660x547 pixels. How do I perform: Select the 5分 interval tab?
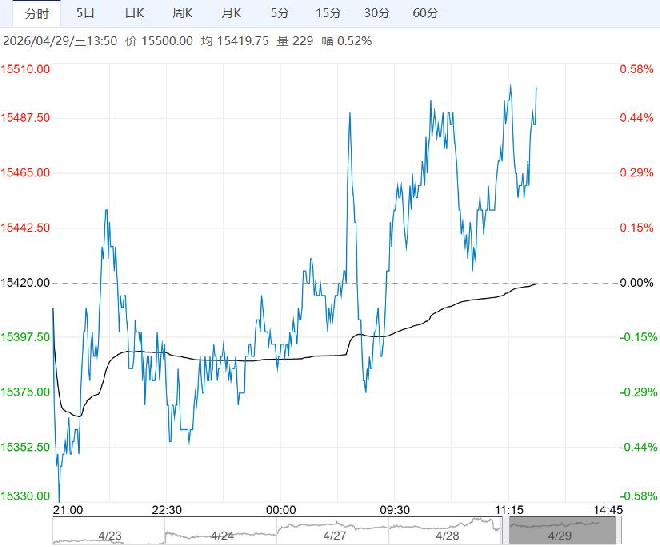coord(281,13)
